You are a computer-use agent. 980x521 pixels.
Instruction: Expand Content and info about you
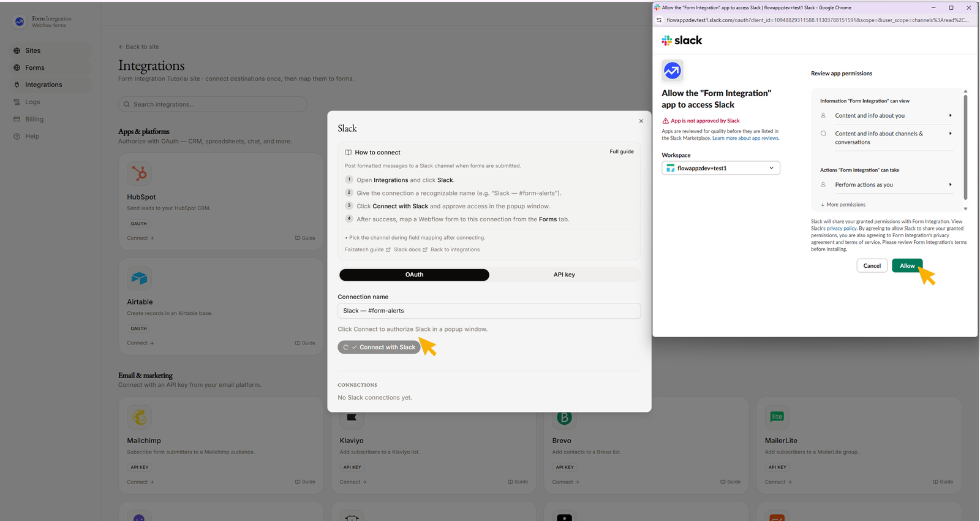point(886,115)
